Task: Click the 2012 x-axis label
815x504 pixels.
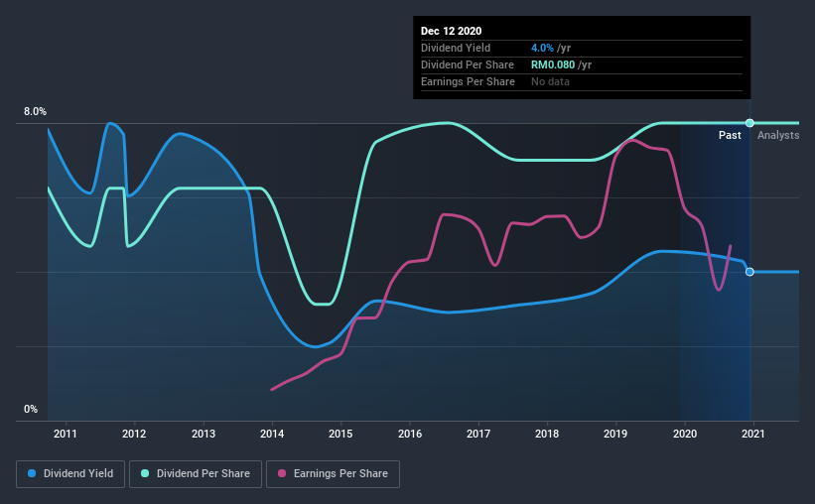Action: tap(134, 434)
